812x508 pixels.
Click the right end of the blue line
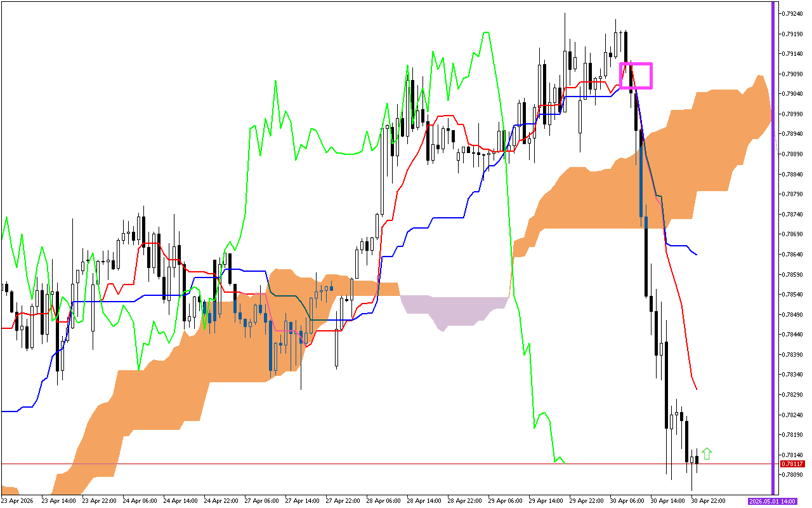pyautogui.click(x=697, y=255)
